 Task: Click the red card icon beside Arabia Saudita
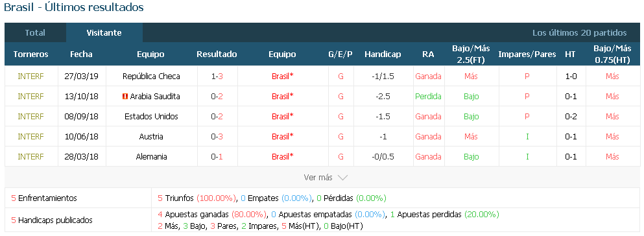pos(125,97)
